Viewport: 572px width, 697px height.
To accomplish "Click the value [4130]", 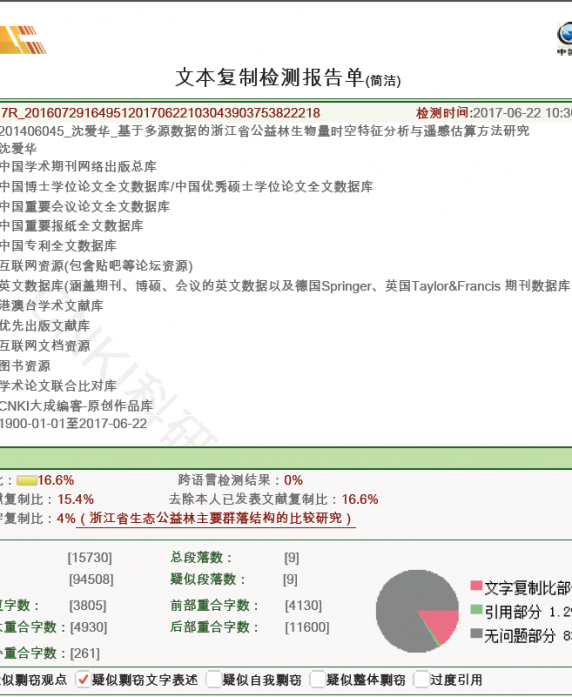I will pyautogui.click(x=303, y=605).
